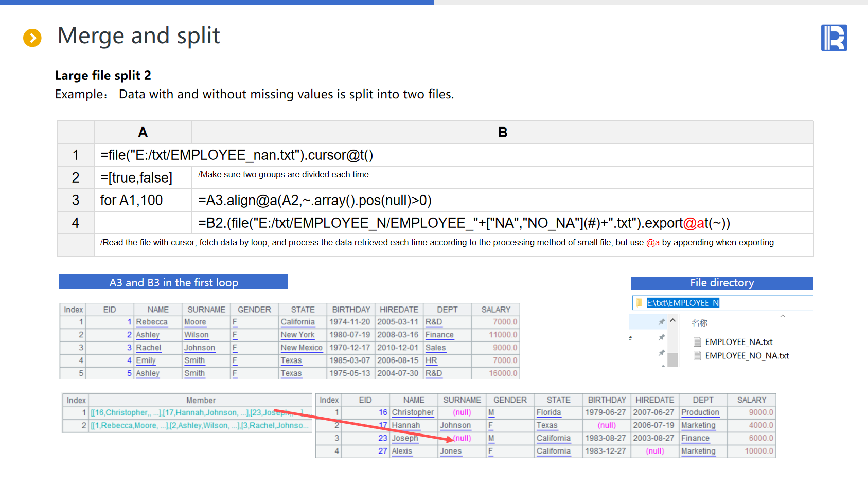
Task: Select the E:\txt\EMPLOYEE_N address path field
Action: pos(683,303)
